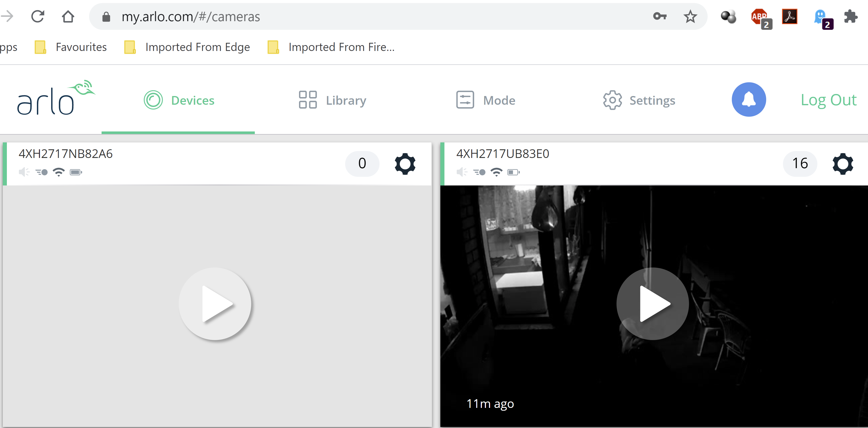Click the battery icon on camera 4XH2717UB83E0
Image resolution: width=868 pixels, height=428 pixels.
pyautogui.click(x=513, y=172)
